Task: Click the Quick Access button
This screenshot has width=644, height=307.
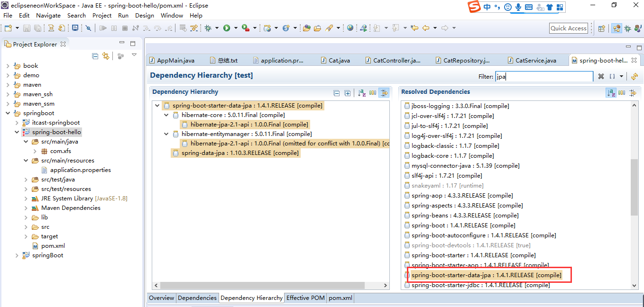Action: pos(568,28)
